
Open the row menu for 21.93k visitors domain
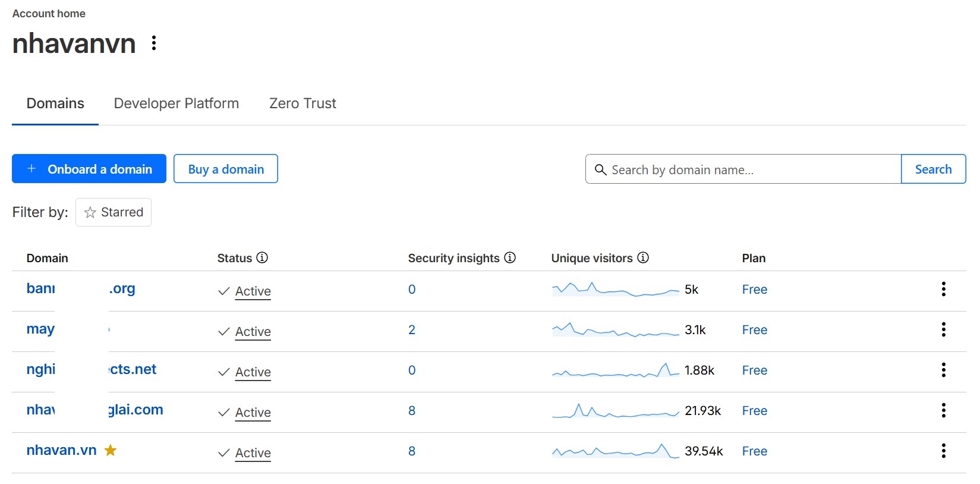point(943,410)
